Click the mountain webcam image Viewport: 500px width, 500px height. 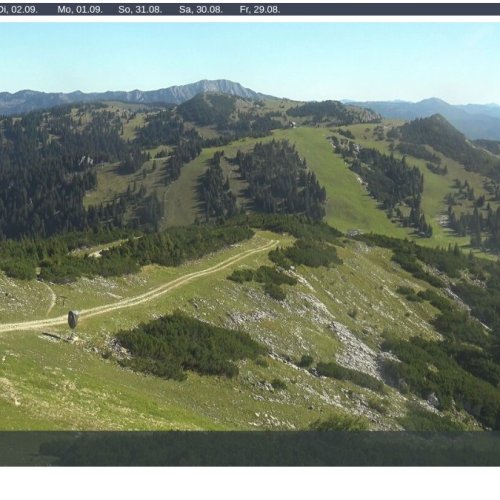(250, 244)
